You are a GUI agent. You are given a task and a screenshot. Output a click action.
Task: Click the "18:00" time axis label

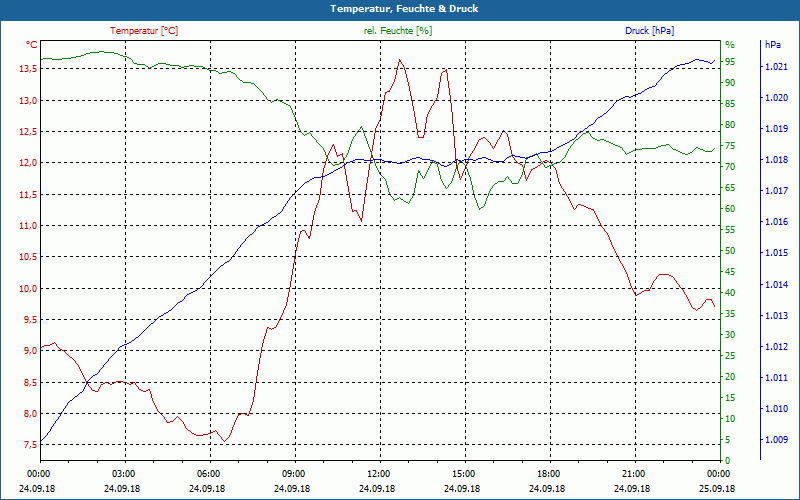[x=547, y=474]
